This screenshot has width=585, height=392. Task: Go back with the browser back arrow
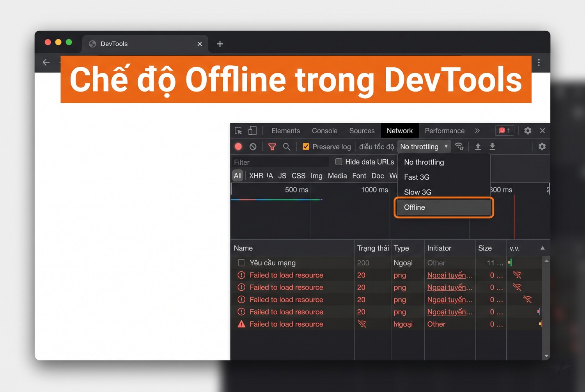[x=46, y=62]
